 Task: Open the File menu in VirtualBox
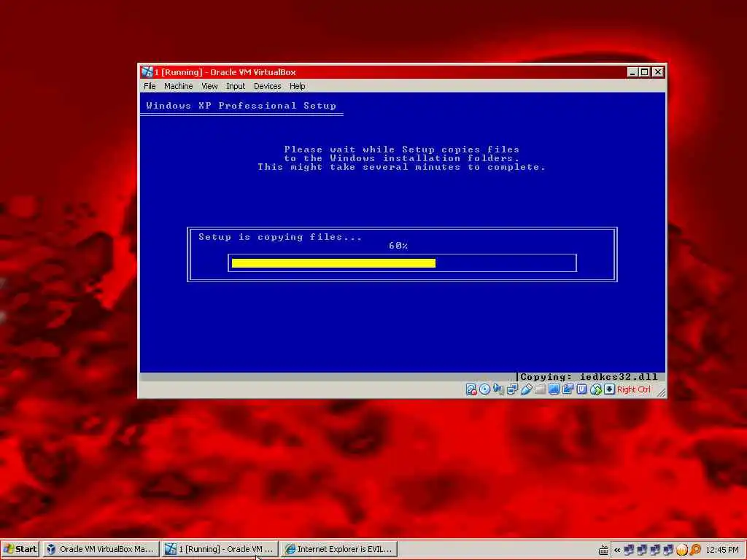tap(150, 86)
